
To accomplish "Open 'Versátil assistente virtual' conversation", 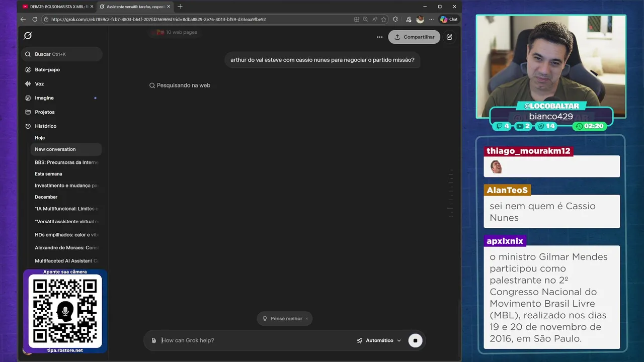I will (x=66, y=222).
